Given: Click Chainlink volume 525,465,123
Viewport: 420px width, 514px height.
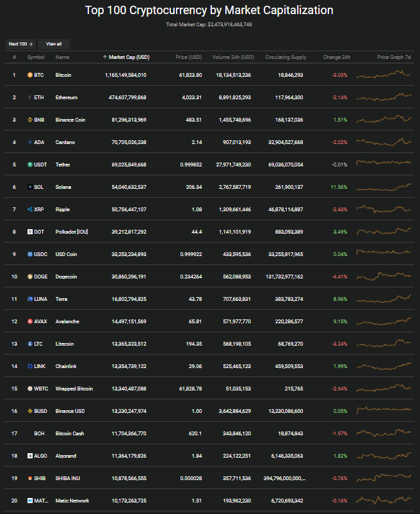Looking at the screenshot, I should 237,366.
